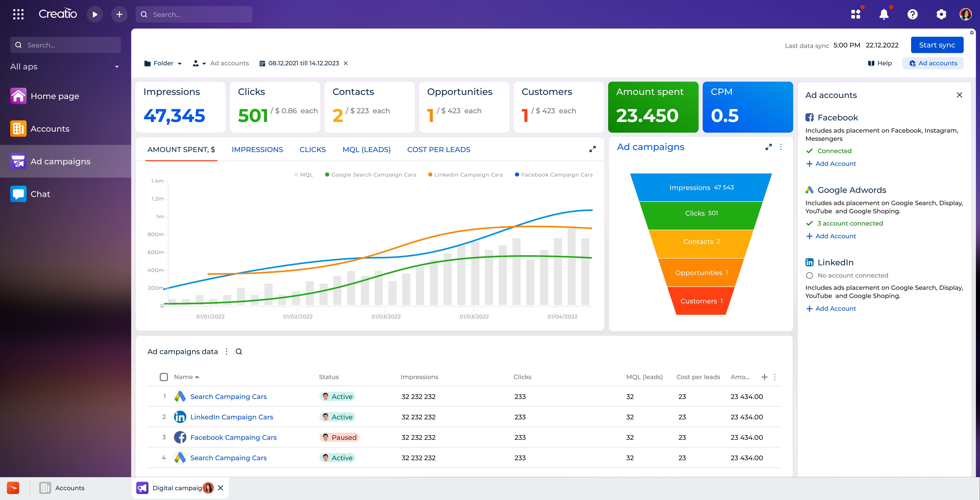Tick the select-all checkbox beside Name
980x500 pixels.
164,377
